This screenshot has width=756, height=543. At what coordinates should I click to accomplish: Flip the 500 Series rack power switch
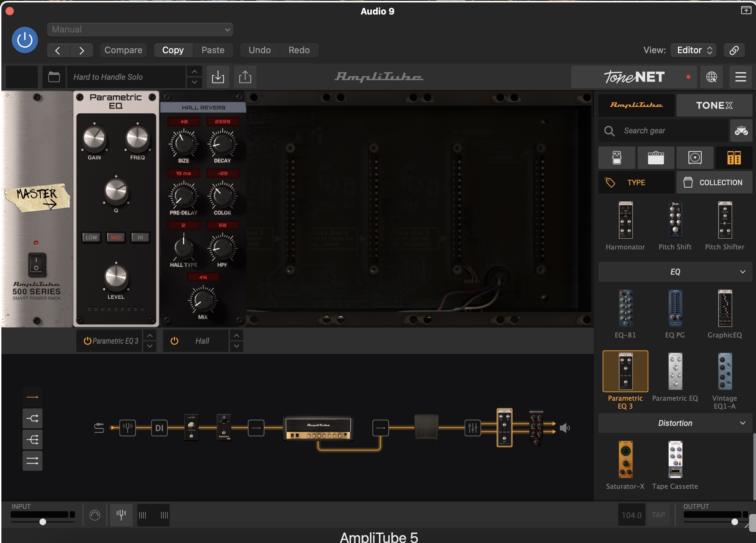click(x=36, y=265)
